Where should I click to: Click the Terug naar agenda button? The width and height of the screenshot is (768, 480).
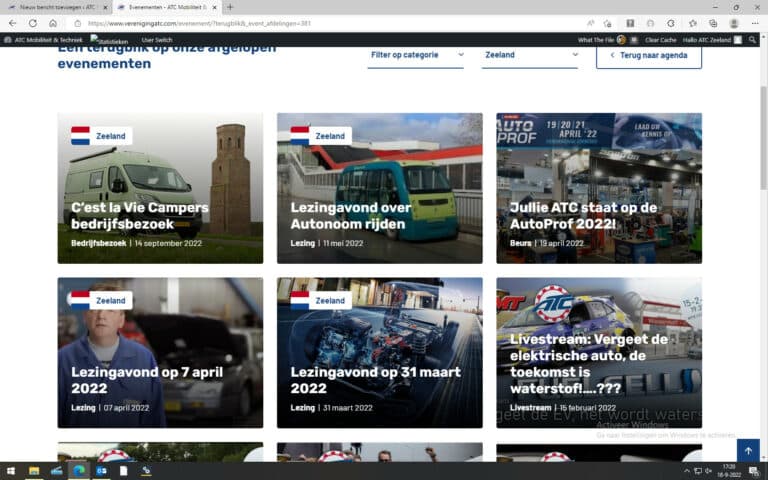[x=649, y=55]
